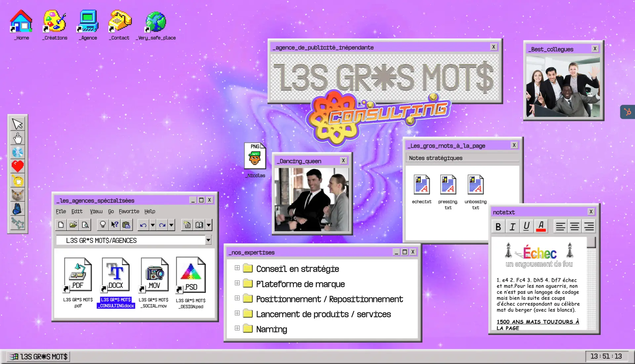This screenshot has width=635, height=364.
Task: Open the Favorite menu in _les_agences_spécialisées
Action: tap(129, 211)
